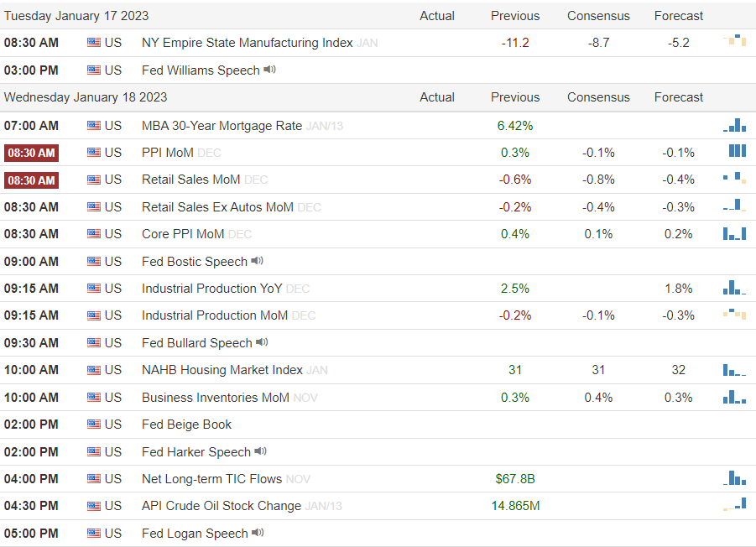Click the red 08:30 AM badge for PPI MoM
Screen dimensions: 756x547
[31, 153]
